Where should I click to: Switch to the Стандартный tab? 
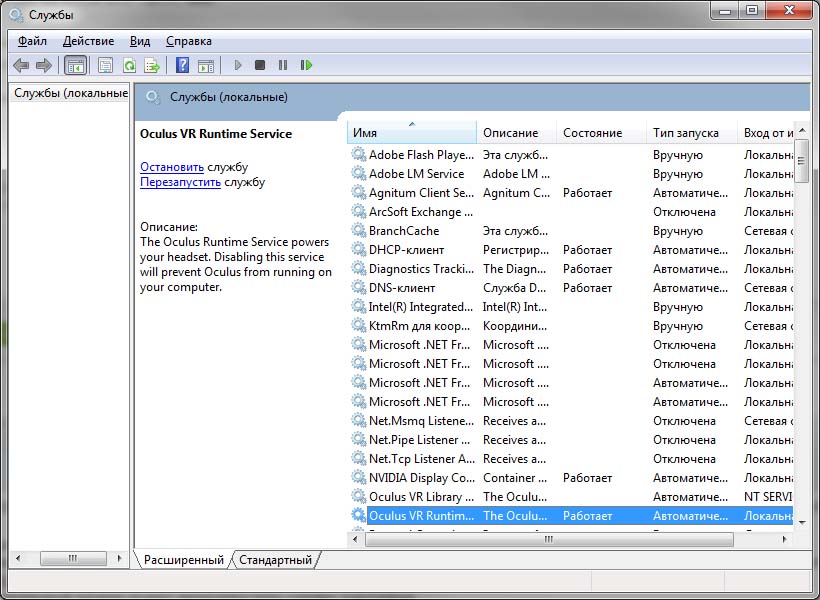coord(275,560)
